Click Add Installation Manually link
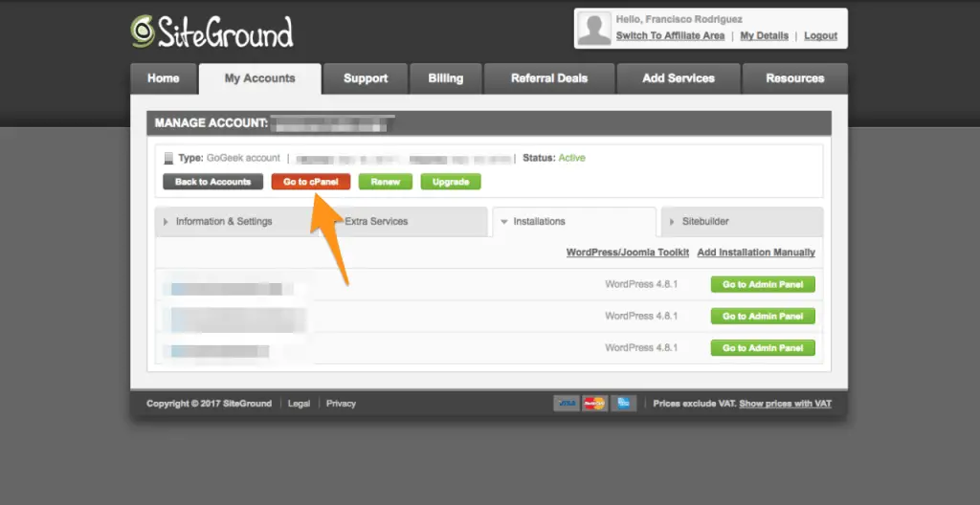This screenshot has height=505, width=980. point(756,252)
